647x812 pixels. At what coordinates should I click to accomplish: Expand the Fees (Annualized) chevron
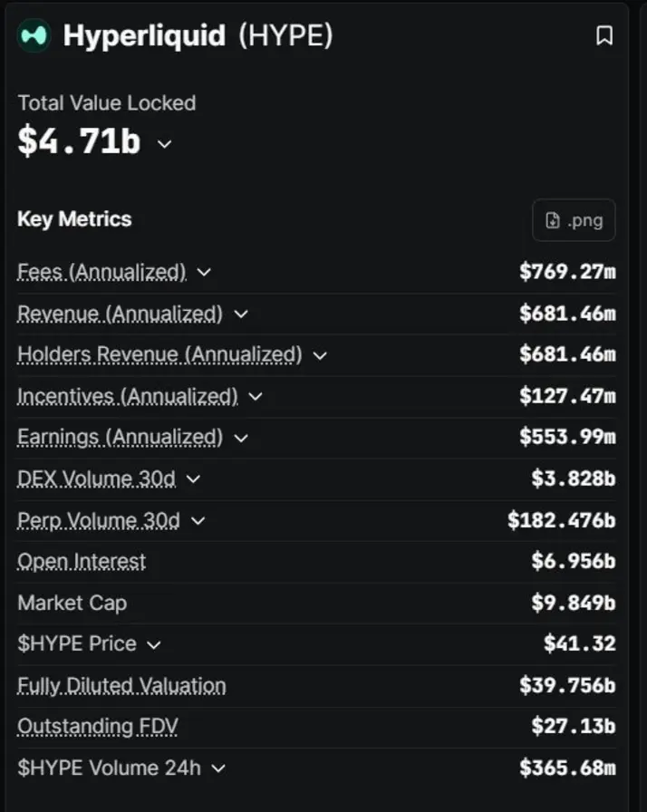[x=204, y=272]
